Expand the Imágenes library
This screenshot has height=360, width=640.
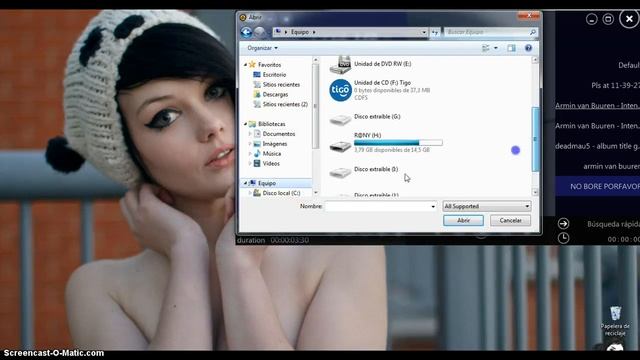click(x=250, y=144)
